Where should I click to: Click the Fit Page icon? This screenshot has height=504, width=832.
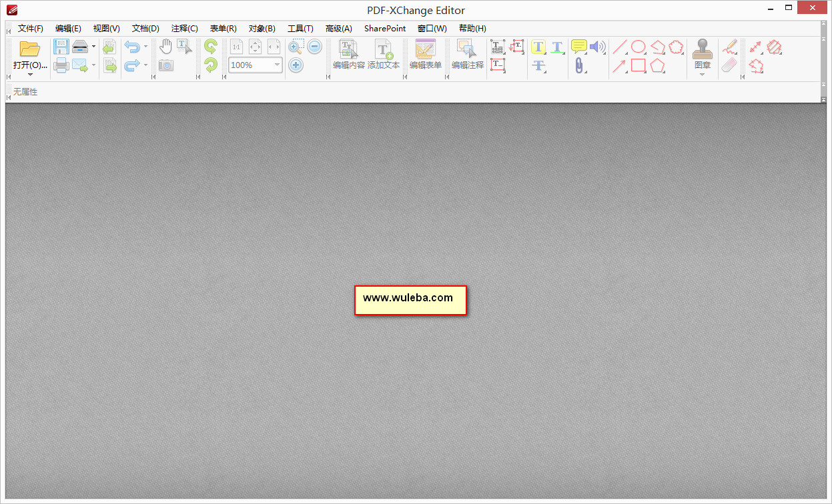pos(255,47)
